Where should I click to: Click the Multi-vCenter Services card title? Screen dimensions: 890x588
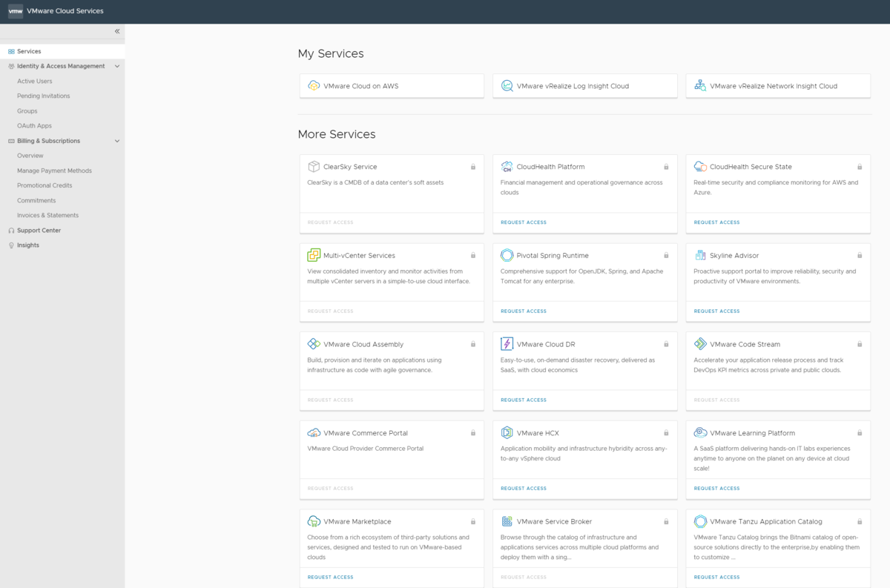pos(359,256)
